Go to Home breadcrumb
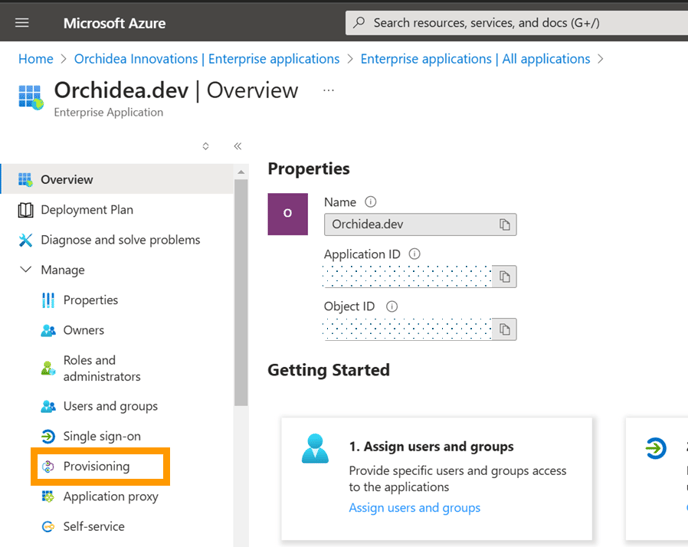The height and width of the screenshot is (547, 688). click(36, 59)
